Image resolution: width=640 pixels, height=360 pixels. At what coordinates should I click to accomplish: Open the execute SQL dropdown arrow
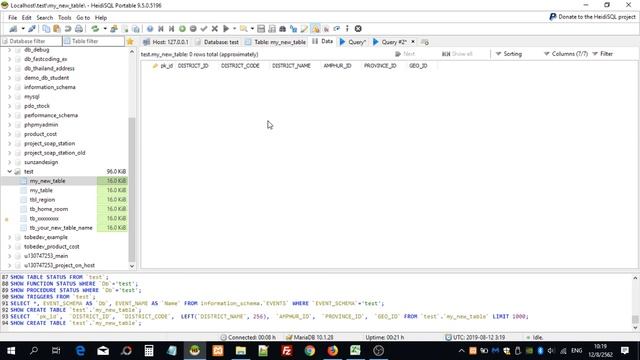pyautogui.click(x=235, y=29)
